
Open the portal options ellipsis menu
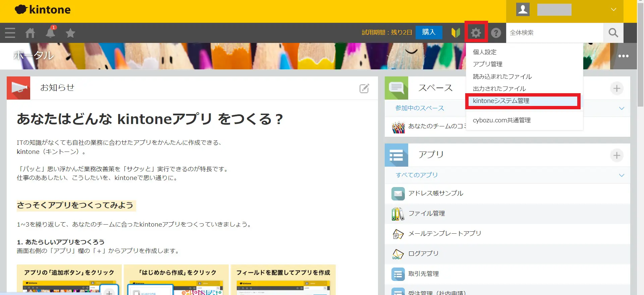click(x=623, y=56)
